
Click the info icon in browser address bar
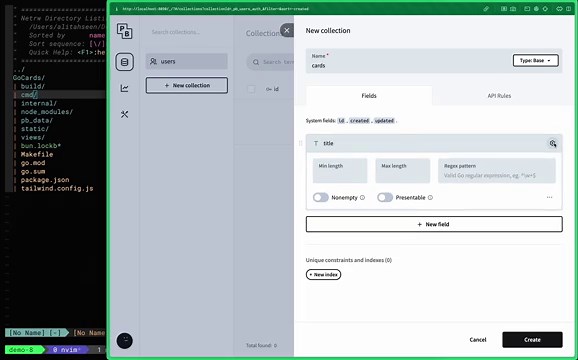[x=117, y=9]
